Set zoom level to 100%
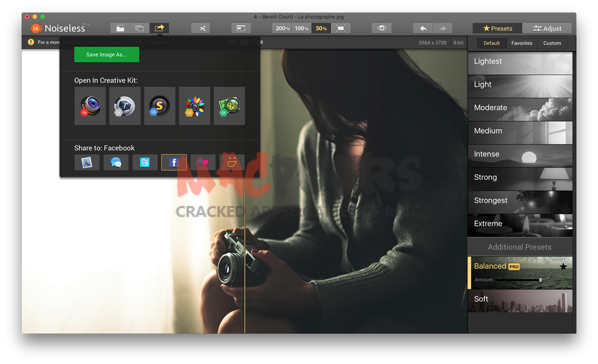Screen dimensions: 598x364 tap(302, 28)
